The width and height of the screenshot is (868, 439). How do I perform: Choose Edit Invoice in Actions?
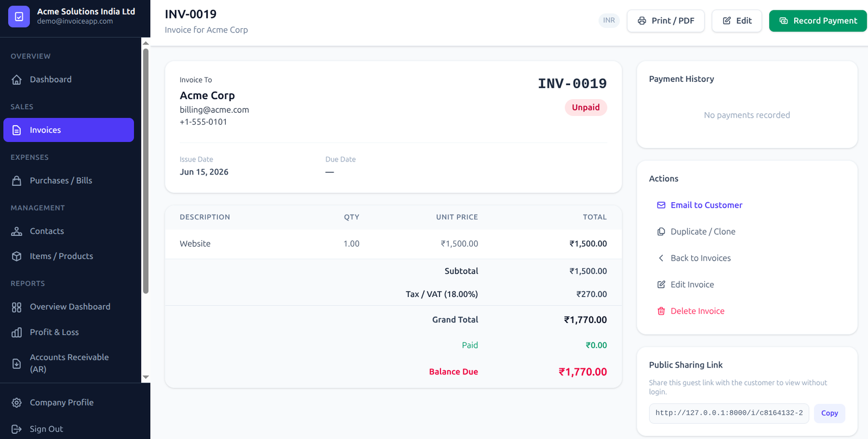click(x=747, y=285)
